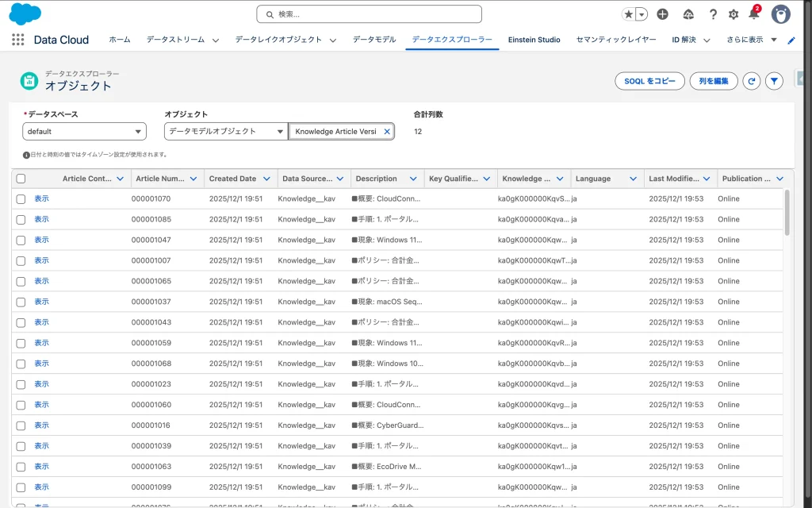Click the refresh icon button

tap(751, 81)
